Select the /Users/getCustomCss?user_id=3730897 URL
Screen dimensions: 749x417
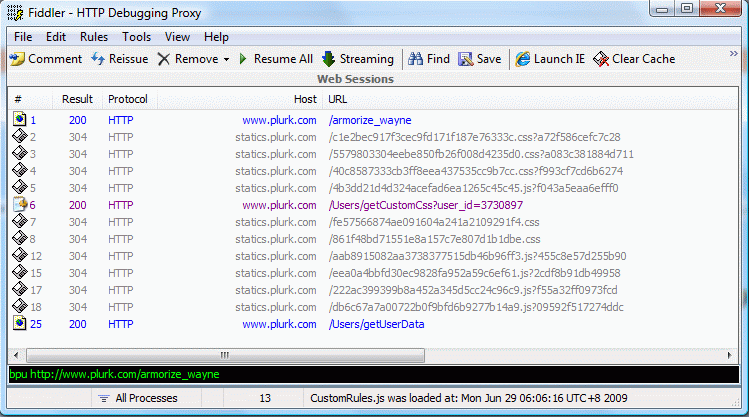[425, 205]
